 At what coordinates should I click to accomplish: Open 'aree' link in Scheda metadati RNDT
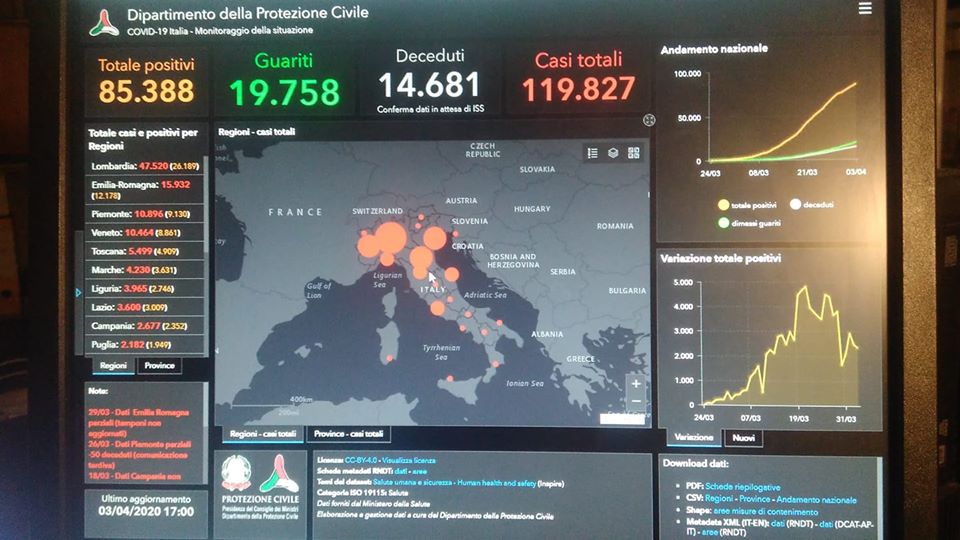(x=420, y=471)
